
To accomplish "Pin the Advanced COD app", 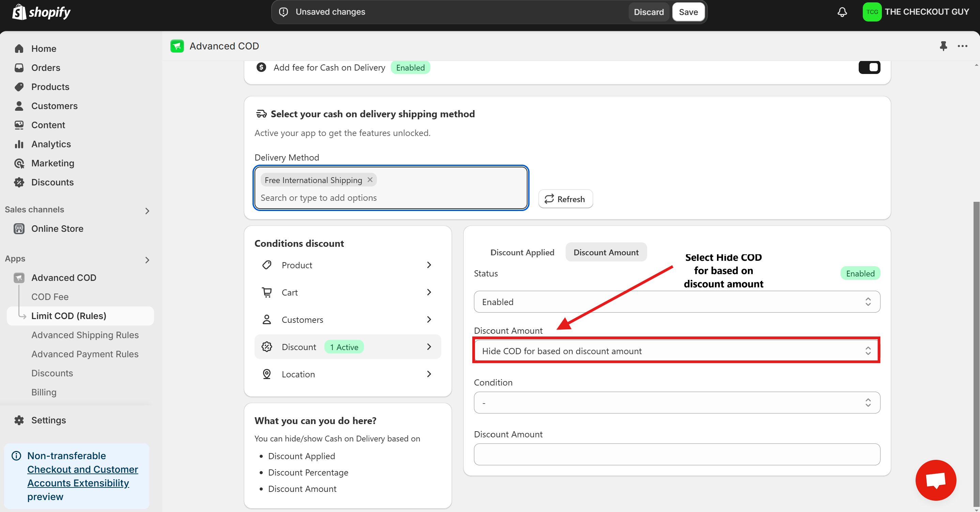I will [x=943, y=46].
